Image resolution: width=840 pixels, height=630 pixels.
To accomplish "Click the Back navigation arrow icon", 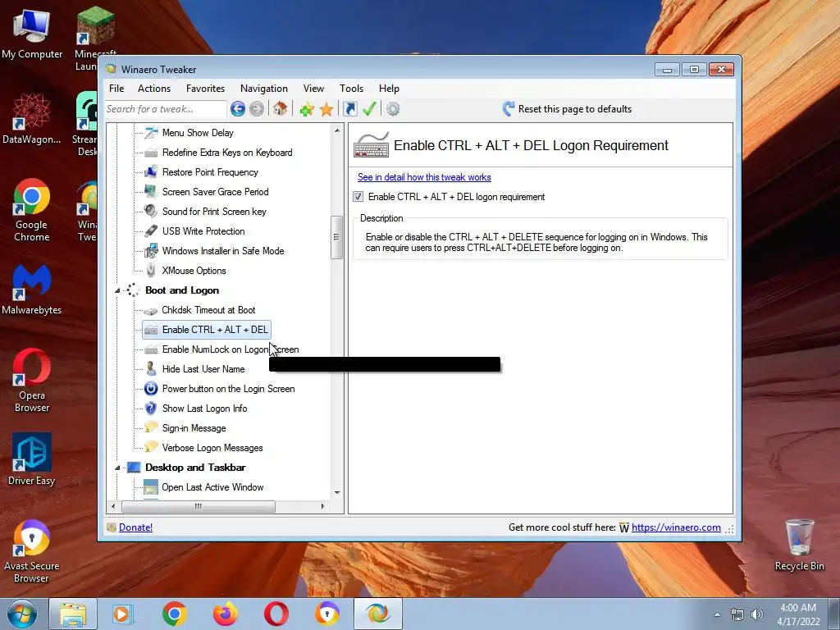I will tap(238, 109).
